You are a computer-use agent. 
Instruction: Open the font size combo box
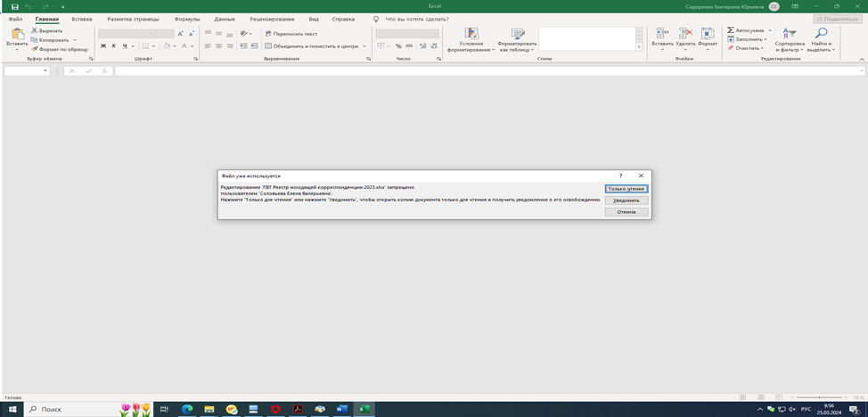point(164,34)
